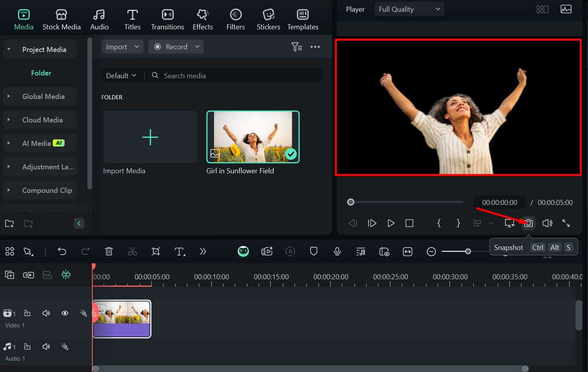
Task: Mute the Video 1 track
Action: (x=46, y=313)
